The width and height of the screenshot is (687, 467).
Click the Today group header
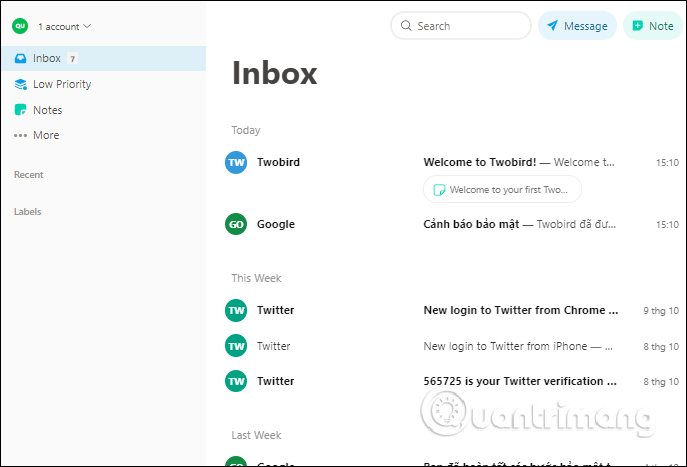click(246, 130)
